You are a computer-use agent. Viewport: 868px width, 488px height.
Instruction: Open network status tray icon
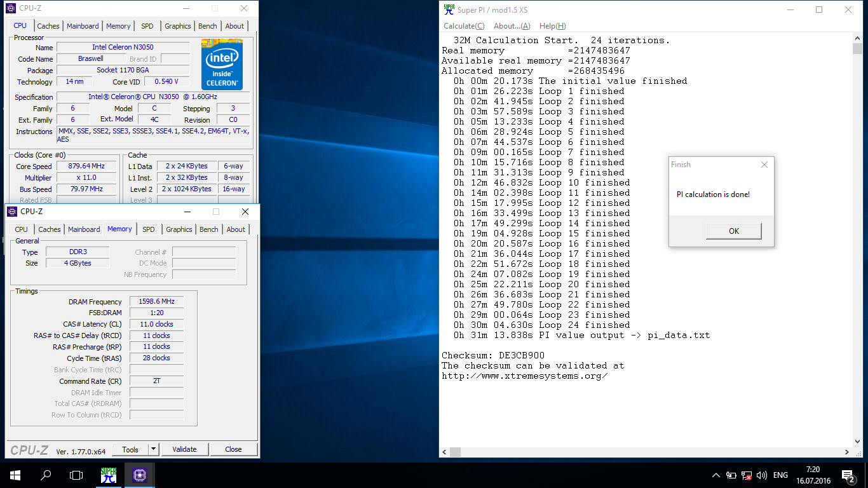point(747,475)
